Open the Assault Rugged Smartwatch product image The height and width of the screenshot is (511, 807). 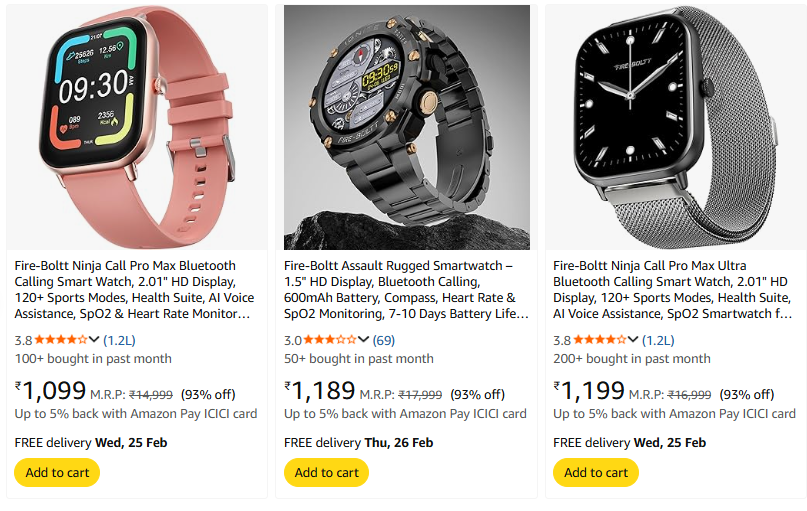(x=406, y=127)
